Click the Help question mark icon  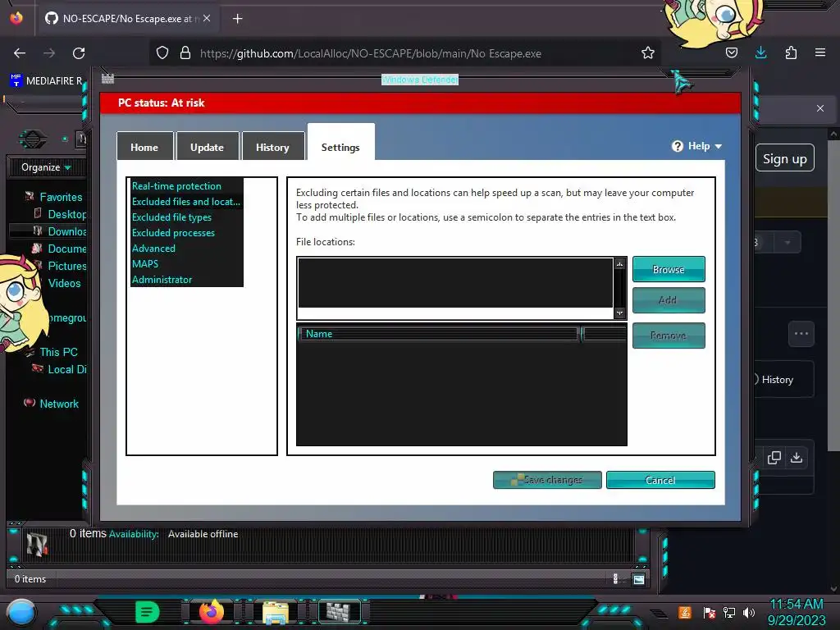(677, 146)
